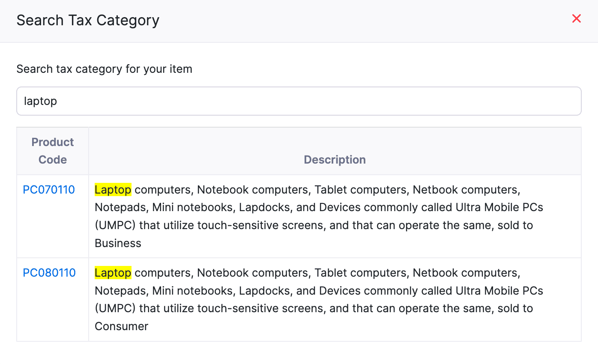Click the typed 'laptop' text in search box
The height and width of the screenshot is (364, 598).
(41, 101)
